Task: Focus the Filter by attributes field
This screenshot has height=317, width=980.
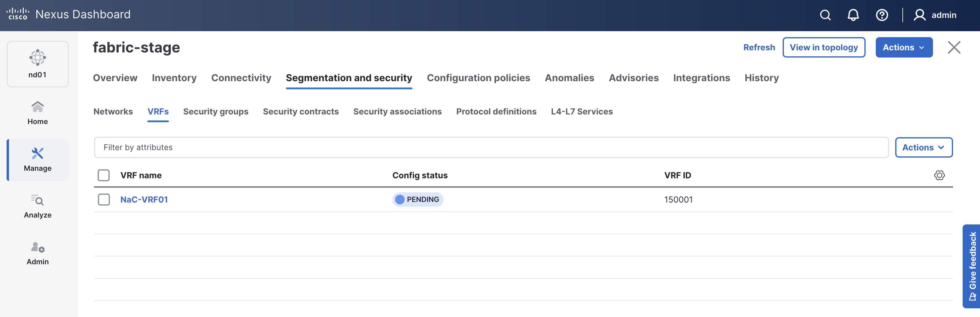Action: point(491,147)
